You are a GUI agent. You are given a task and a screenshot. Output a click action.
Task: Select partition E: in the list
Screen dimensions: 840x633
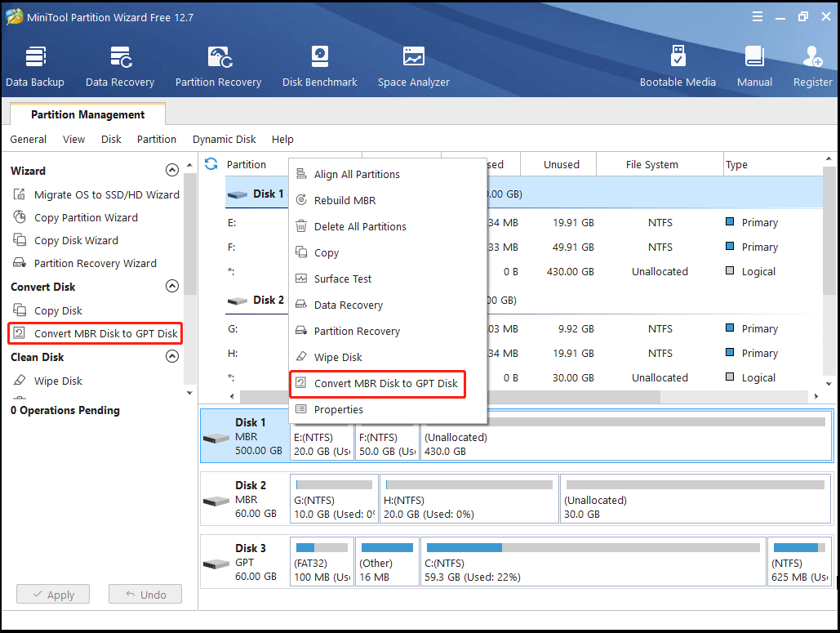(524, 222)
